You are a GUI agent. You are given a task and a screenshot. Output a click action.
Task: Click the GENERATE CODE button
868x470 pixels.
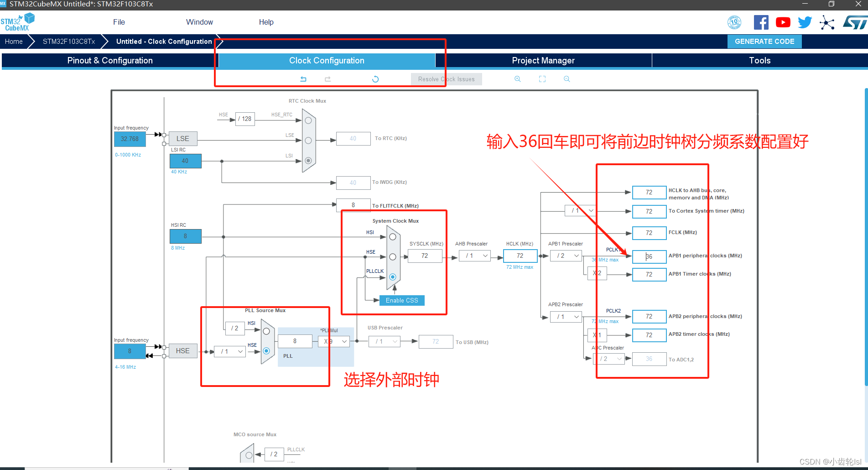tap(764, 42)
